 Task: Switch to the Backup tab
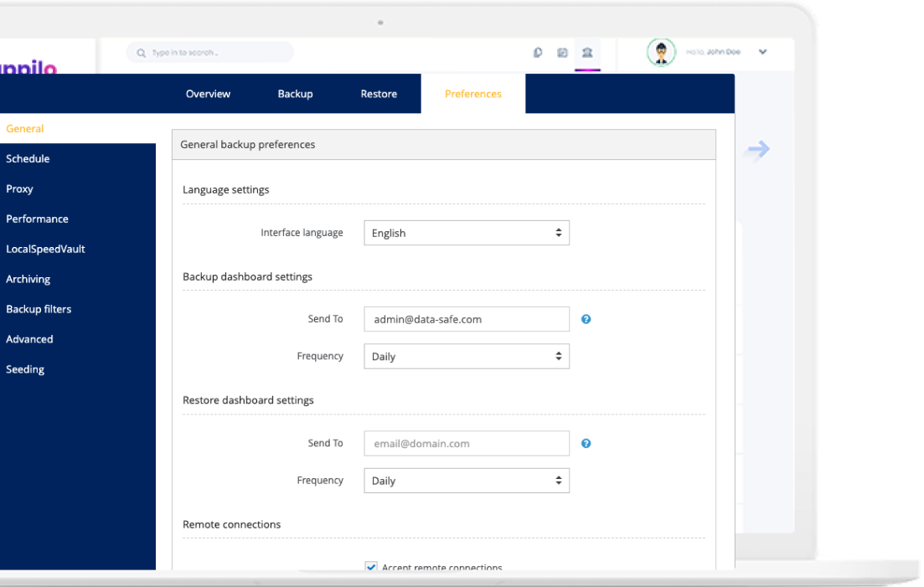tap(295, 94)
